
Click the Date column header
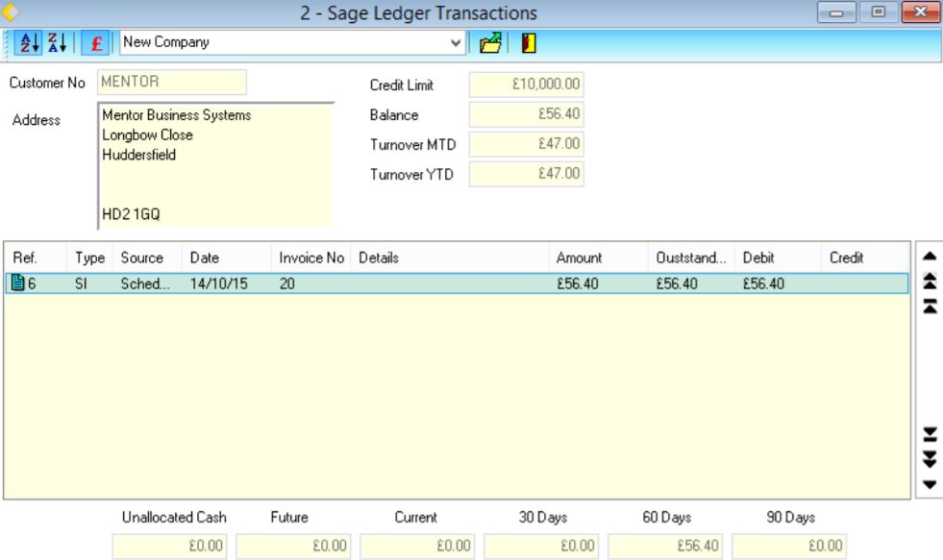click(227, 257)
